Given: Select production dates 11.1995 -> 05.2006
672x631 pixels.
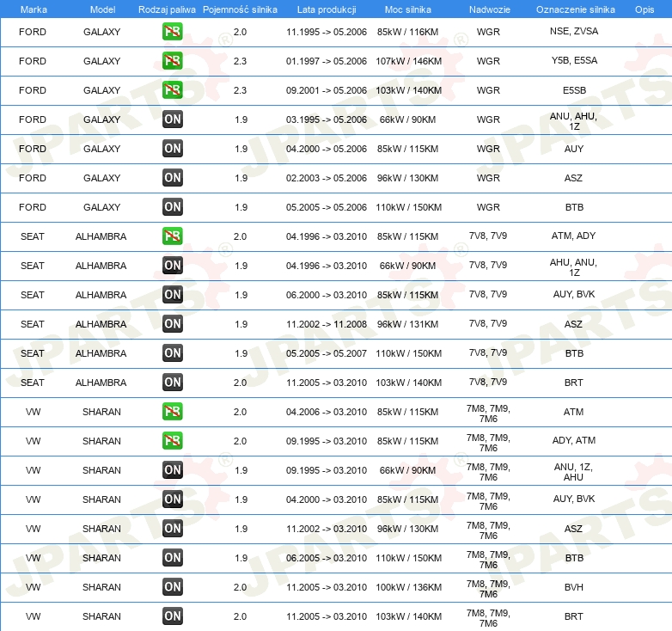Looking at the screenshot, I should [x=327, y=32].
